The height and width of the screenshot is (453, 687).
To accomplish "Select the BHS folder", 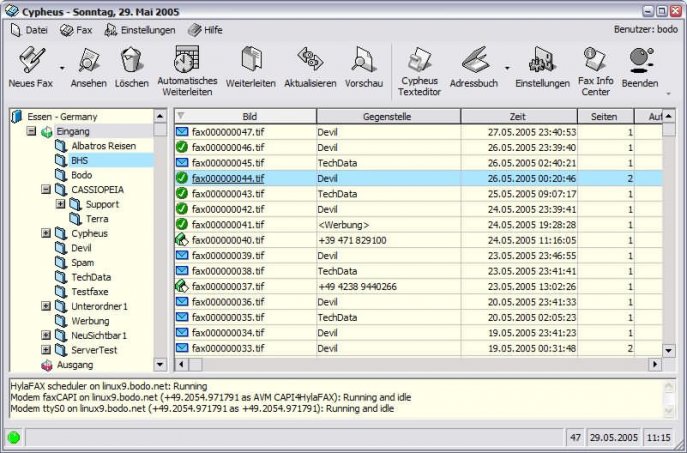I will pos(79,160).
